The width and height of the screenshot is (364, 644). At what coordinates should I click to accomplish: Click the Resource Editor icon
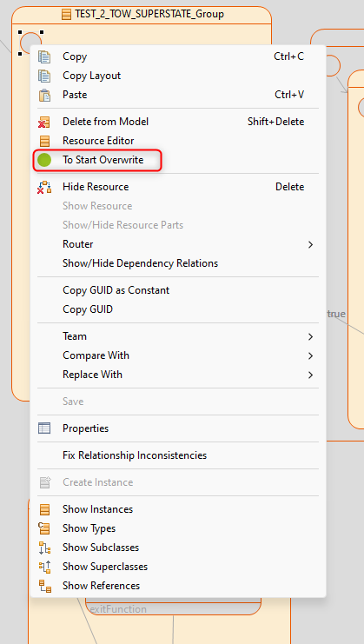click(x=44, y=141)
